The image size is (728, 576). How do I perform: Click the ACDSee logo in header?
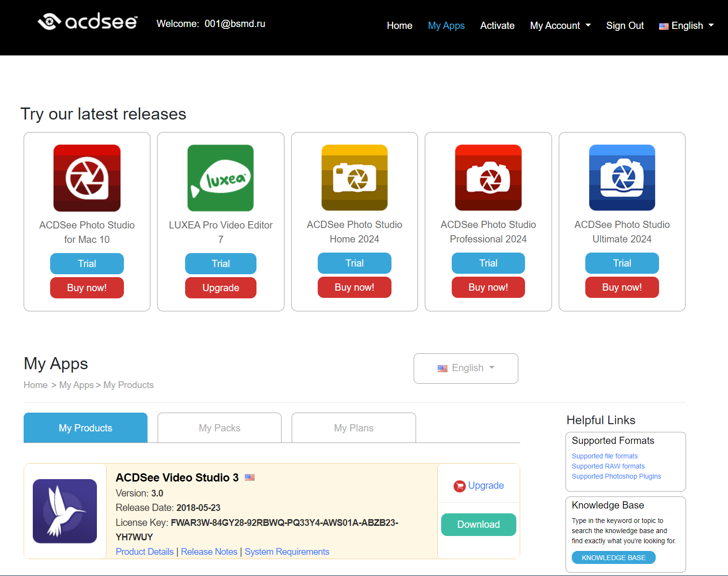coord(87,22)
